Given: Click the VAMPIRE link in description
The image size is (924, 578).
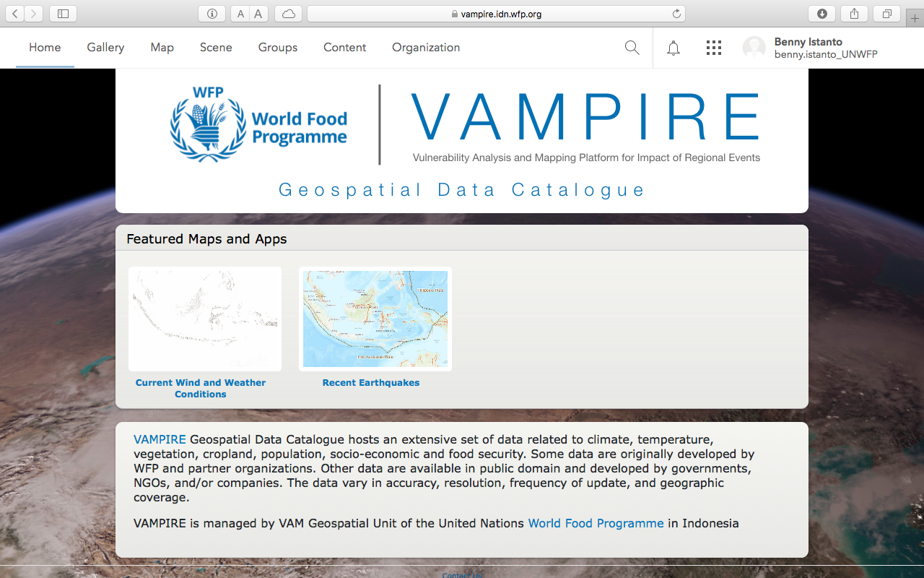Looking at the screenshot, I should (160, 439).
